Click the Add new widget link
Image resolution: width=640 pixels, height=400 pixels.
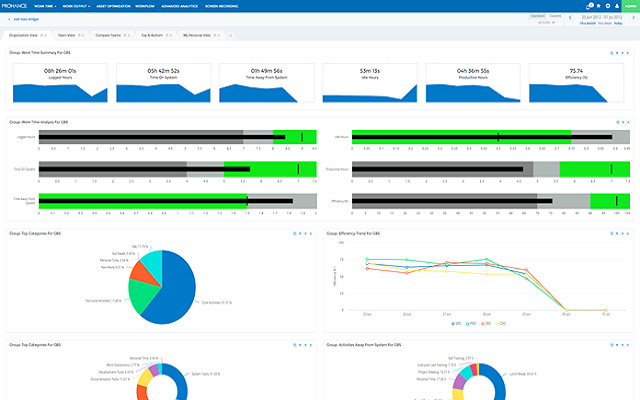click(x=26, y=19)
